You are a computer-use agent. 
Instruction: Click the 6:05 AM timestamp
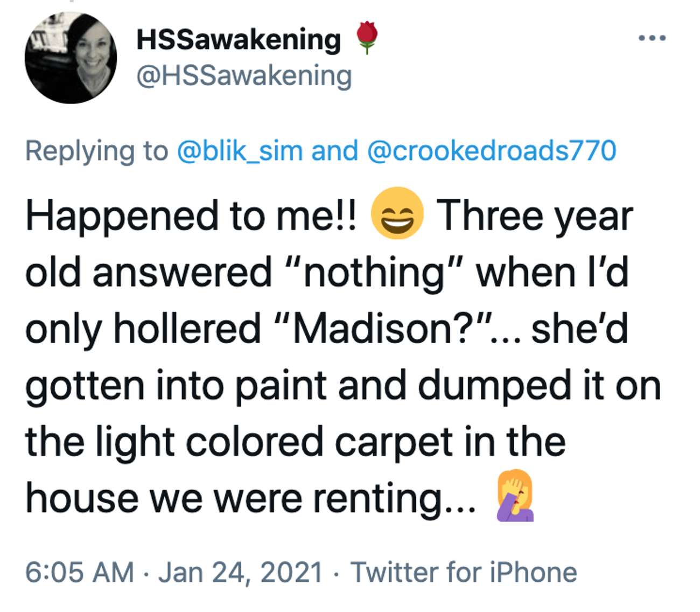point(80,572)
